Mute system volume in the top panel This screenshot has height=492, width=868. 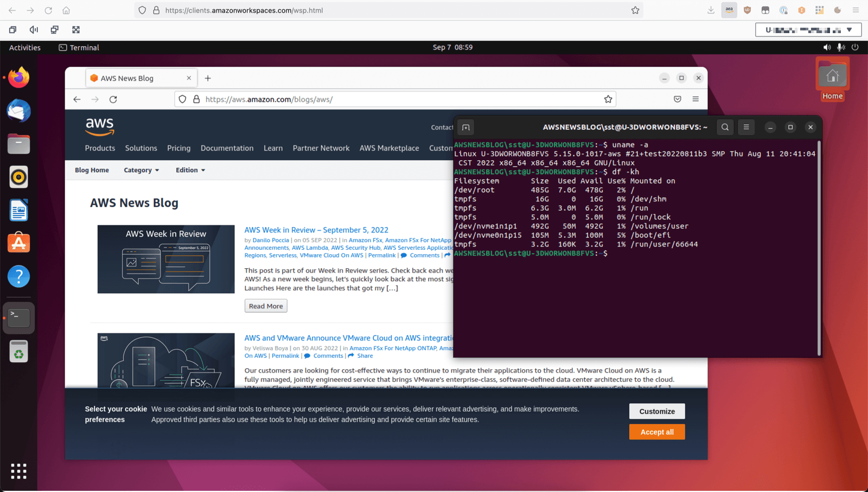point(827,47)
